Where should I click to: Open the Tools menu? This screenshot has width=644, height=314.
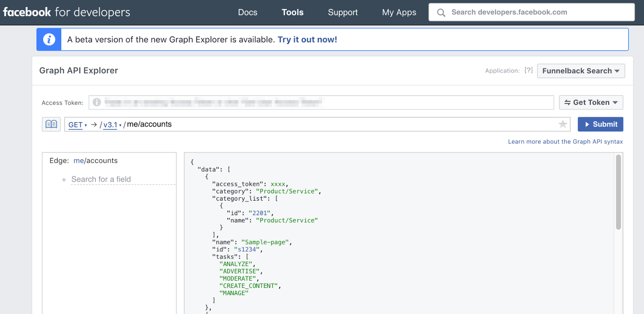(x=293, y=12)
